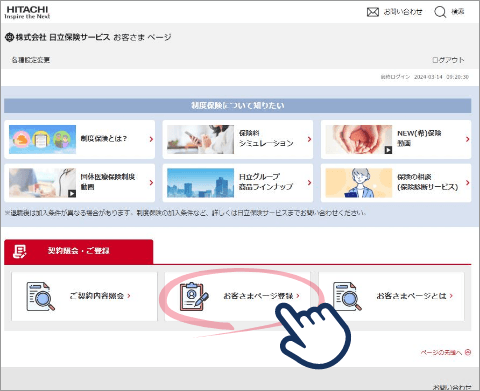Click the 検索 text in header
Image resolution: width=480 pixels, height=391 pixels.
(458, 12)
